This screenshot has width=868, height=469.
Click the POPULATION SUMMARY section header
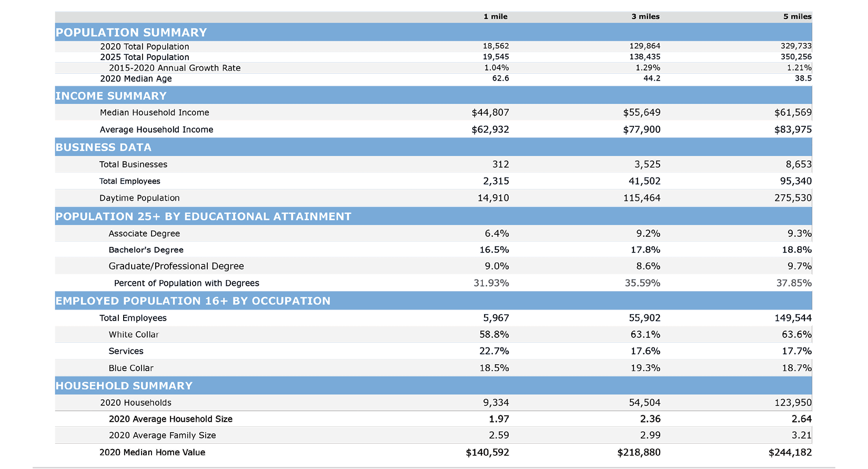click(x=131, y=33)
